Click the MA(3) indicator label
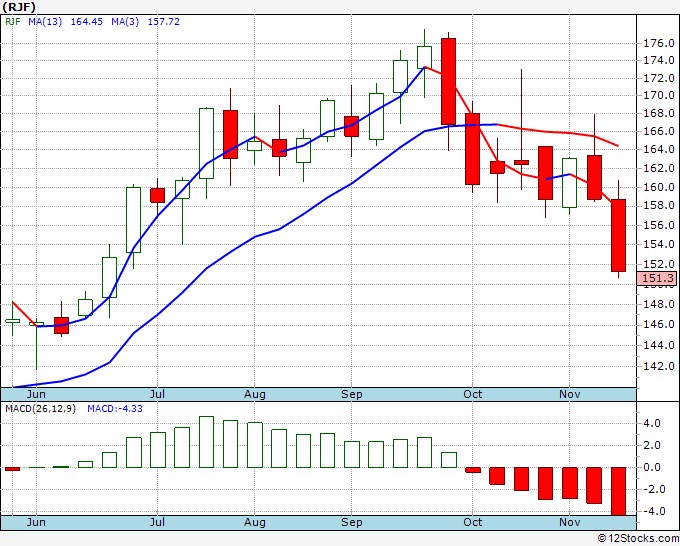 tap(125, 21)
